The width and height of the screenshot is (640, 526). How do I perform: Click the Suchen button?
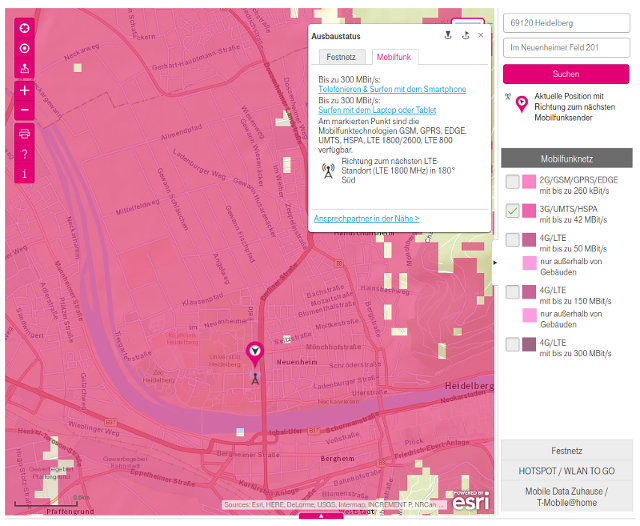click(565, 74)
